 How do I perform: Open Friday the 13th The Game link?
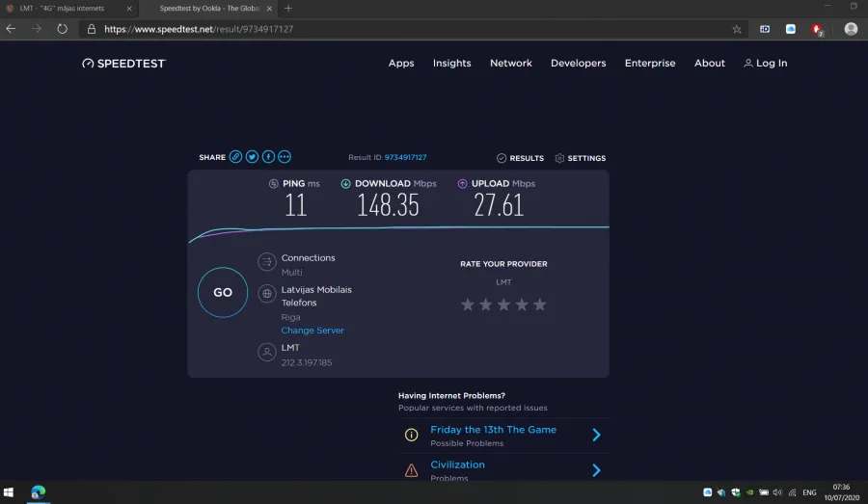tap(493, 430)
